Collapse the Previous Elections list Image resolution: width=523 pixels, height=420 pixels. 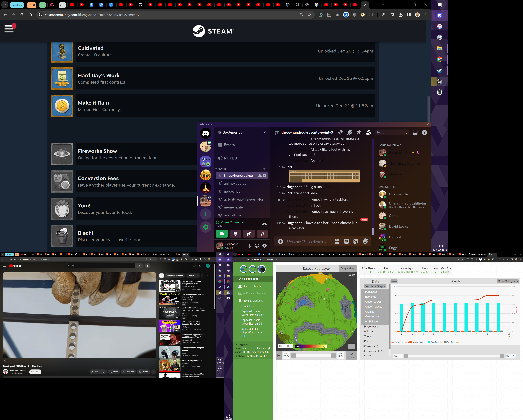pyautogui.click(x=252, y=301)
